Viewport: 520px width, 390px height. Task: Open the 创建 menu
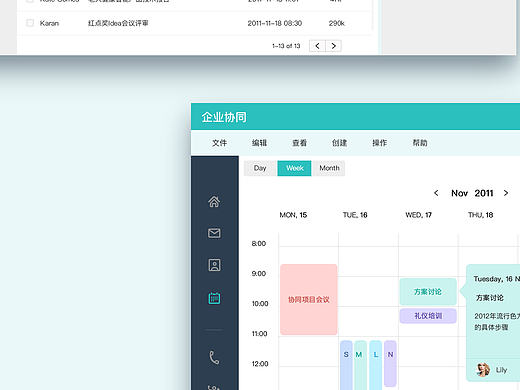coord(339,143)
